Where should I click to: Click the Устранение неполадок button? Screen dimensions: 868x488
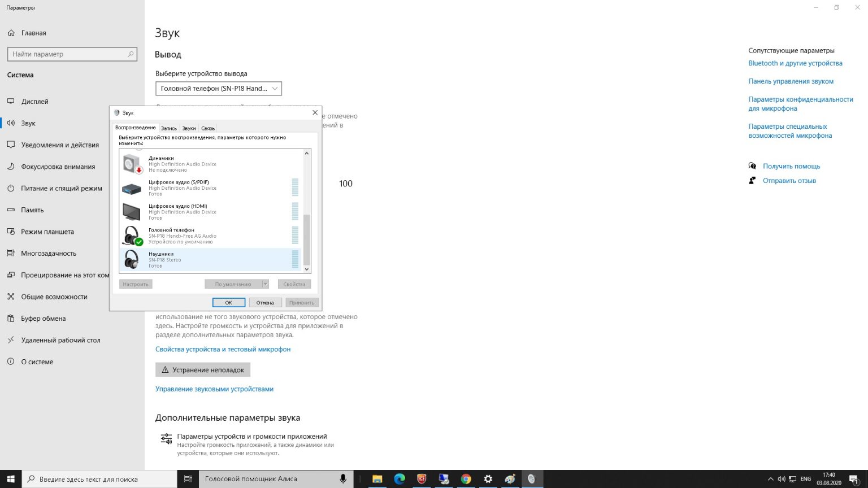203,369
